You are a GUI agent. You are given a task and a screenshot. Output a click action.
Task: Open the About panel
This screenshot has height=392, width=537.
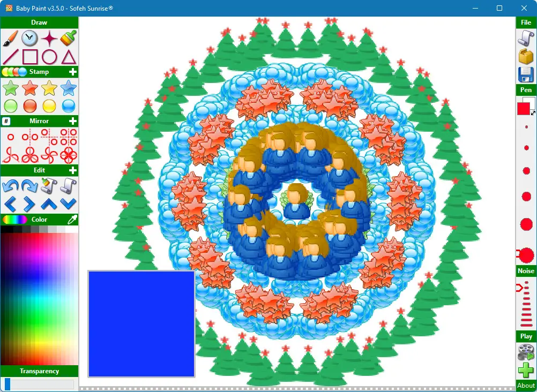pyautogui.click(x=526, y=386)
